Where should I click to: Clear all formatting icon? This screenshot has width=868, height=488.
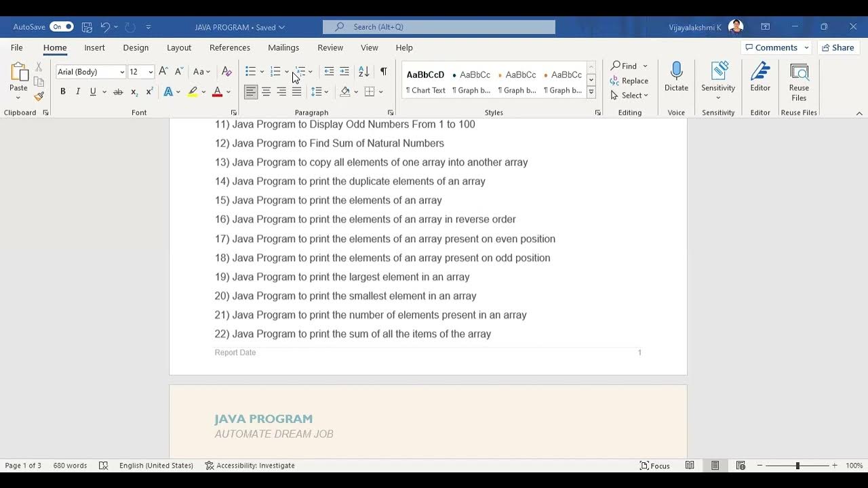pos(226,71)
